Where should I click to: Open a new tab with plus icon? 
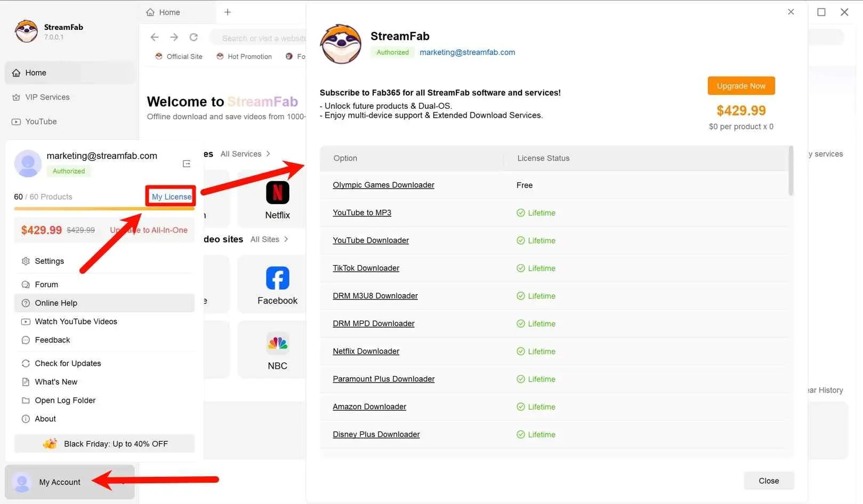pyautogui.click(x=228, y=12)
